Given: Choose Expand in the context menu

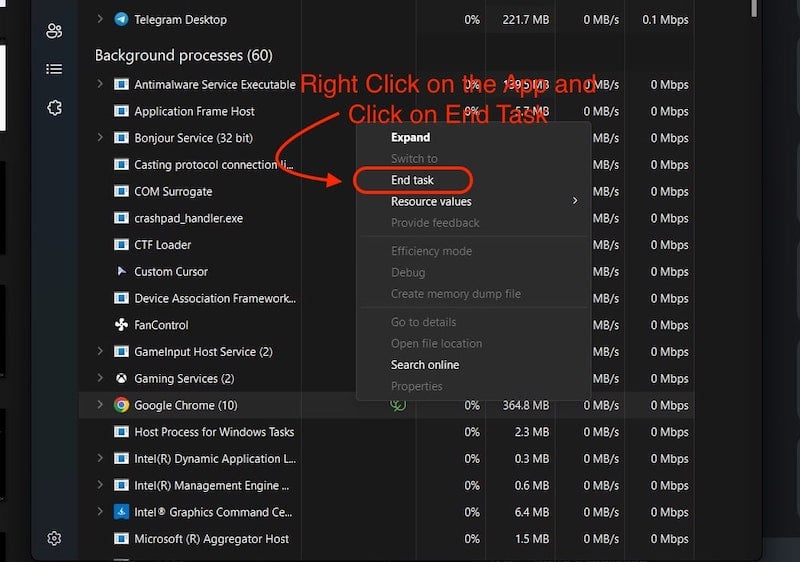Looking at the screenshot, I should tap(410, 137).
